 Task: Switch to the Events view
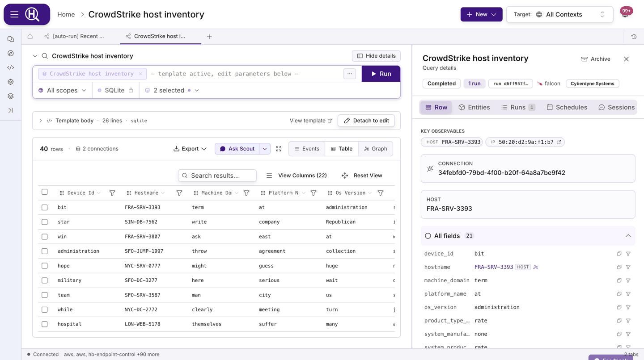pyautogui.click(x=307, y=149)
